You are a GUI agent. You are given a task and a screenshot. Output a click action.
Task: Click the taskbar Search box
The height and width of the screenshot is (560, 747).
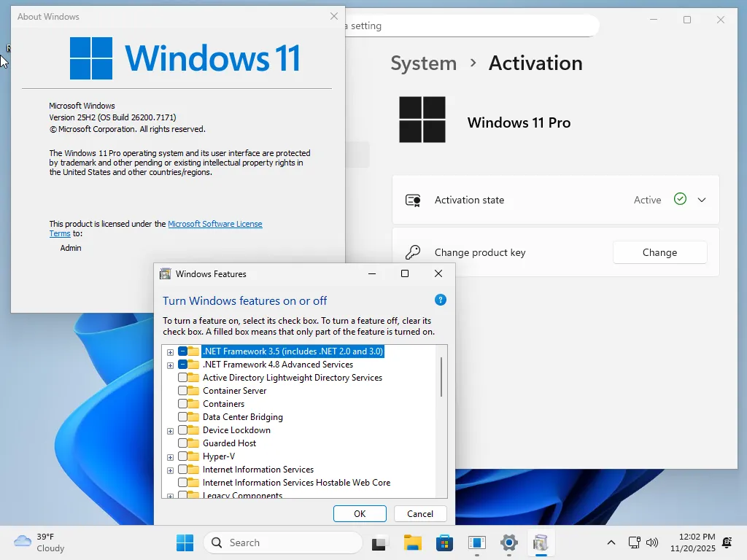(x=285, y=542)
